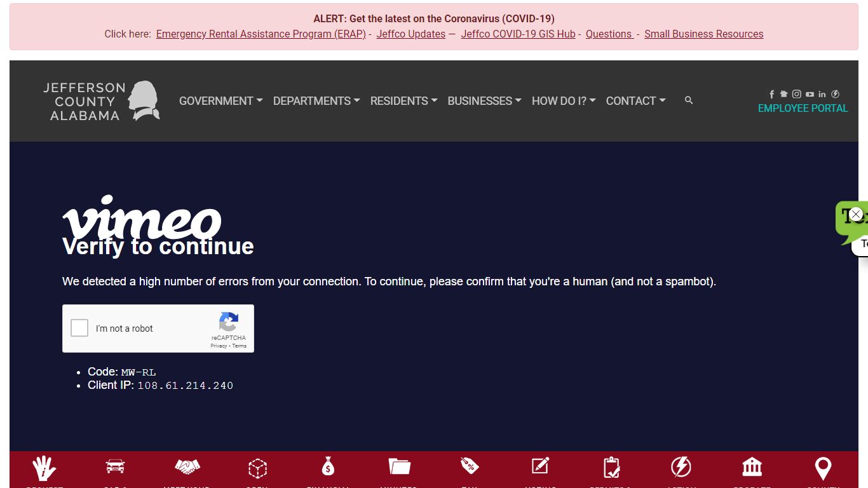Open the Questions link in alert banner
The width and height of the screenshot is (868, 488).
click(x=609, y=34)
